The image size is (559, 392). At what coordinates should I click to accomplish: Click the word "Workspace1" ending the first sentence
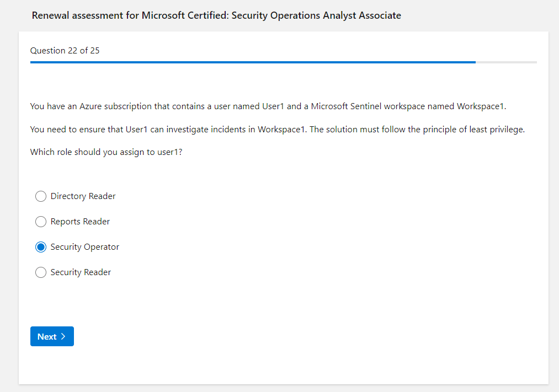pos(481,106)
